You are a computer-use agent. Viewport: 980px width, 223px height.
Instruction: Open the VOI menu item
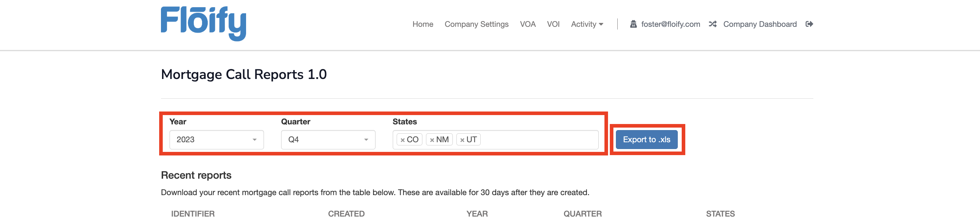553,24
